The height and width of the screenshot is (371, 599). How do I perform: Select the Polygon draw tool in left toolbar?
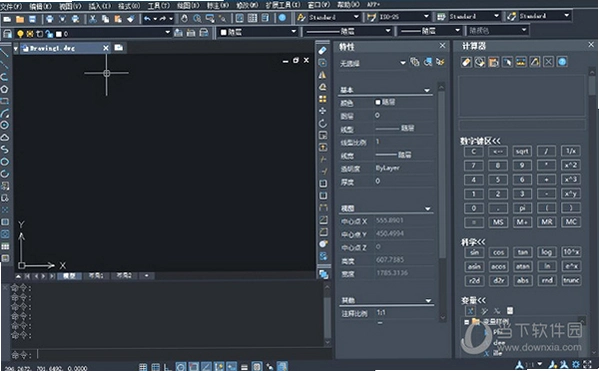point(4,89)
